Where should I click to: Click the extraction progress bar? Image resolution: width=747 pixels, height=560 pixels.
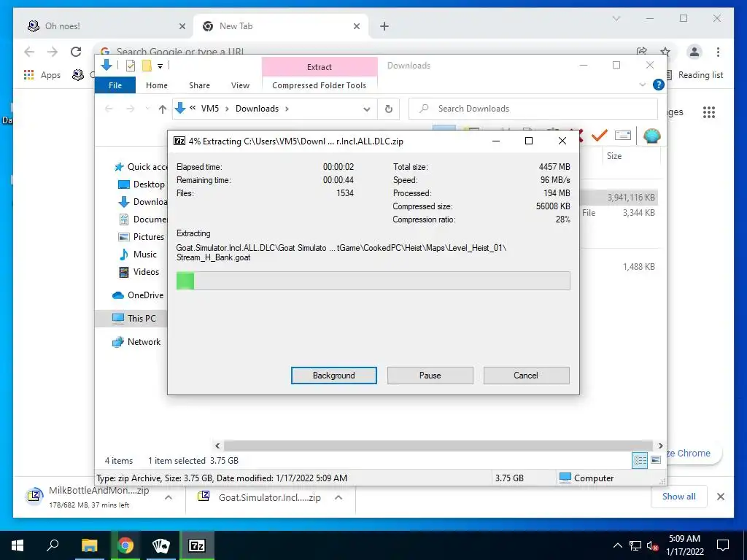[x=373, y=281]
